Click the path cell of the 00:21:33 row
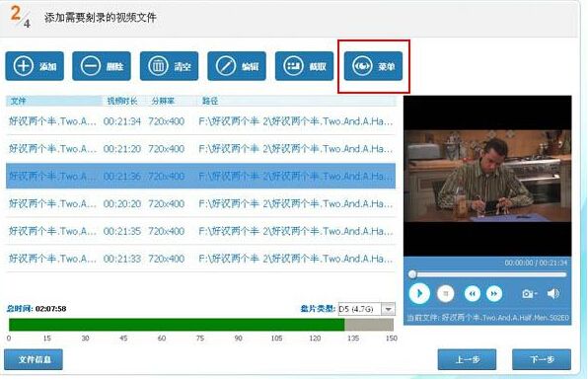The image size is (588, 380). pyautogui.click(x=296, y=258)
